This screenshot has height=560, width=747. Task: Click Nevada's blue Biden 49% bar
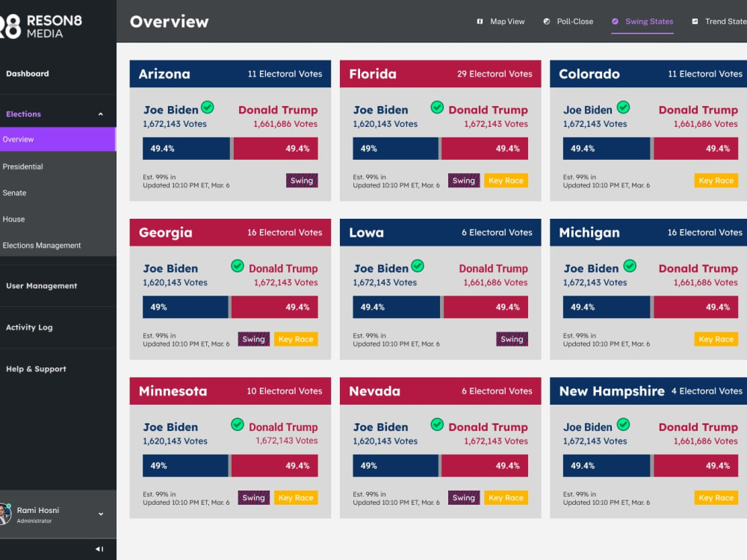click(395, 466)
